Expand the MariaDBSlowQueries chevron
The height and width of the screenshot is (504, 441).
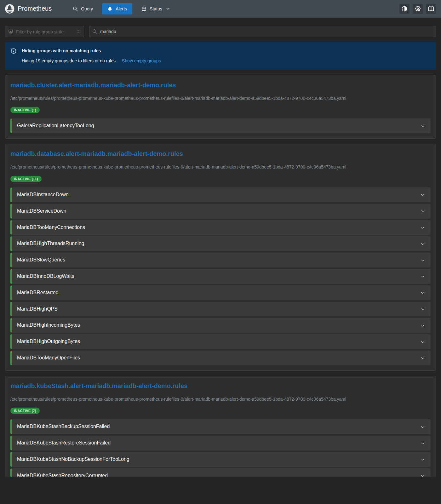coord(423,260)
